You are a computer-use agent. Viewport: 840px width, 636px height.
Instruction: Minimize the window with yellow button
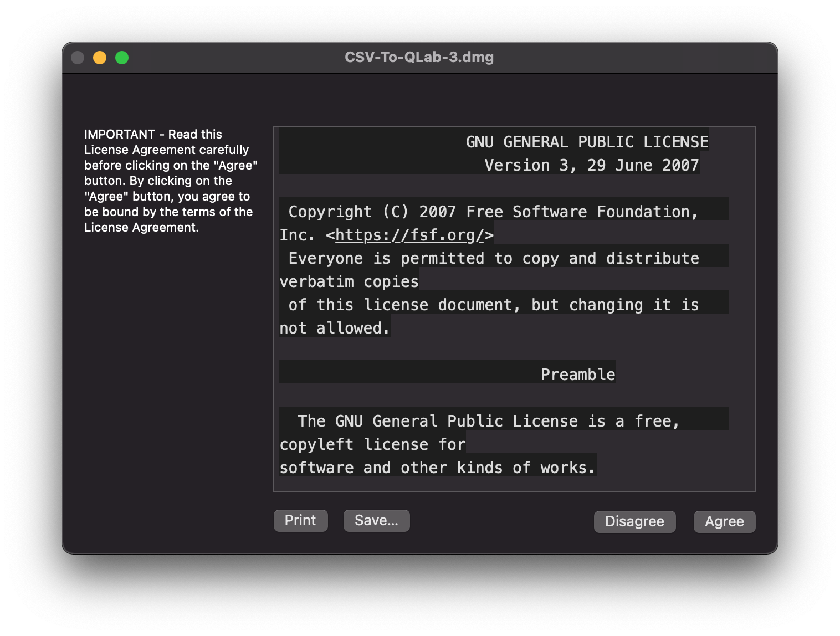click(x=100, y=58)
